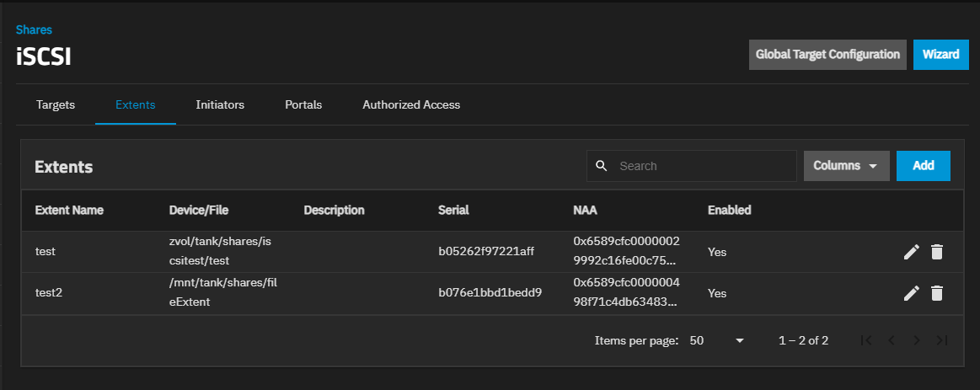
Task: Expand the Items per page selector
Action: click(x=717, y=340)
